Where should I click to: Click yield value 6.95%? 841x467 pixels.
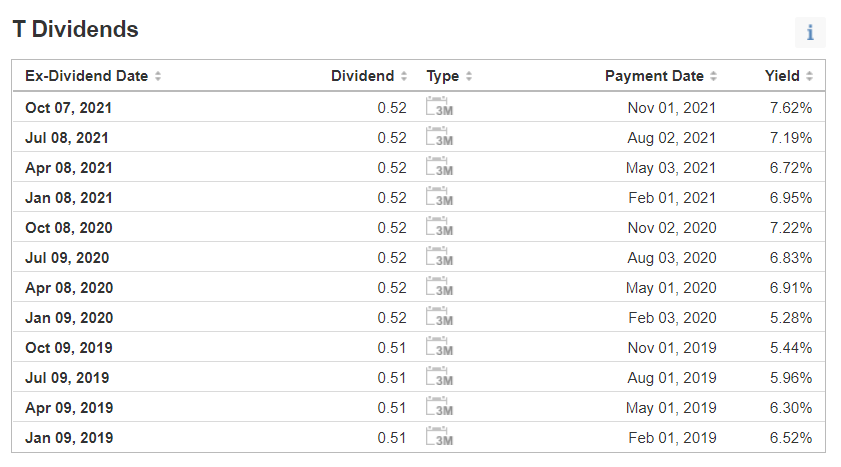point(791,198)
